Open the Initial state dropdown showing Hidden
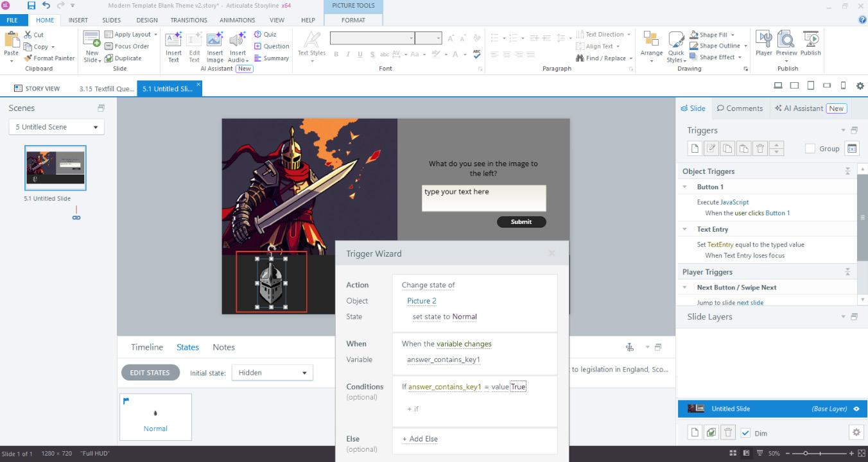 click(272, 373)
